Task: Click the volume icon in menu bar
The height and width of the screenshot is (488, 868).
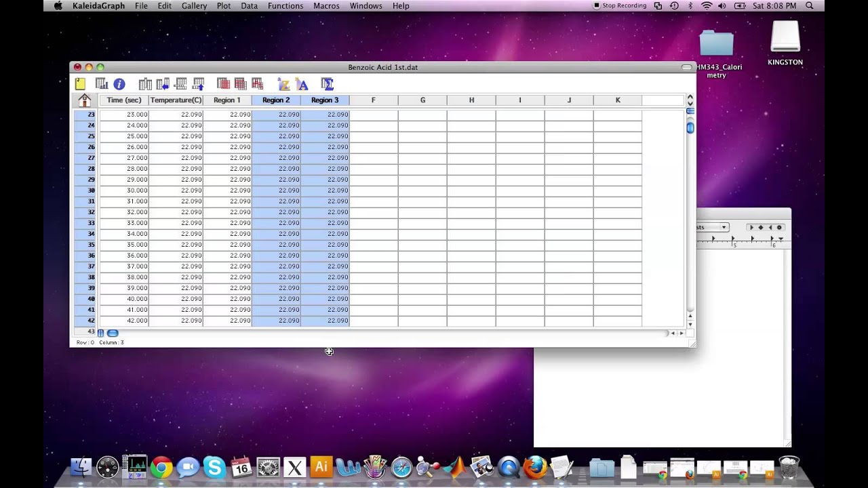Action: pos(722,5)
